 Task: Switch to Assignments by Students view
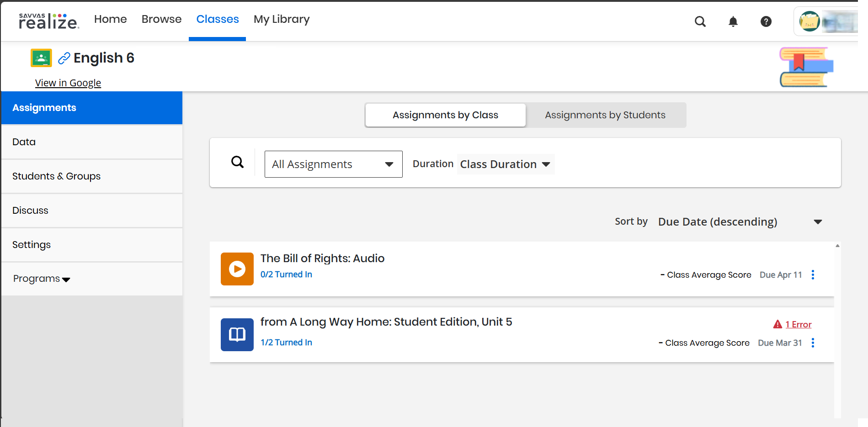tap(605, 115)
